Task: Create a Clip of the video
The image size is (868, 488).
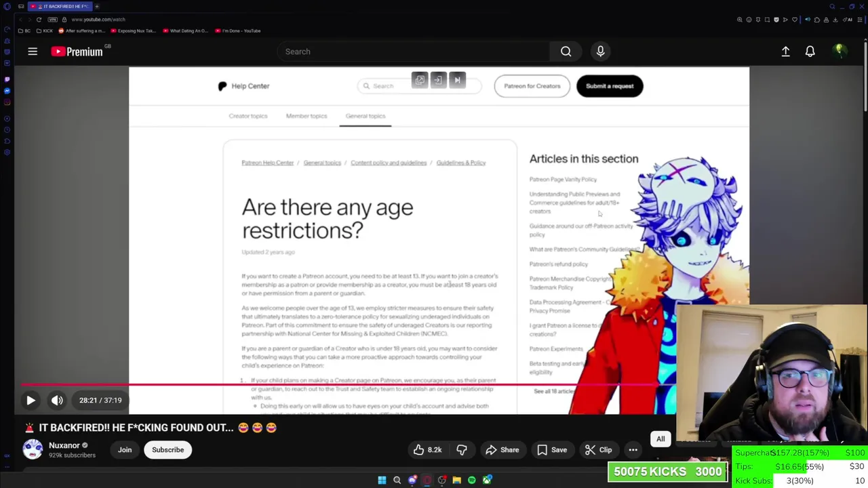Action: (x=598, y=450)
